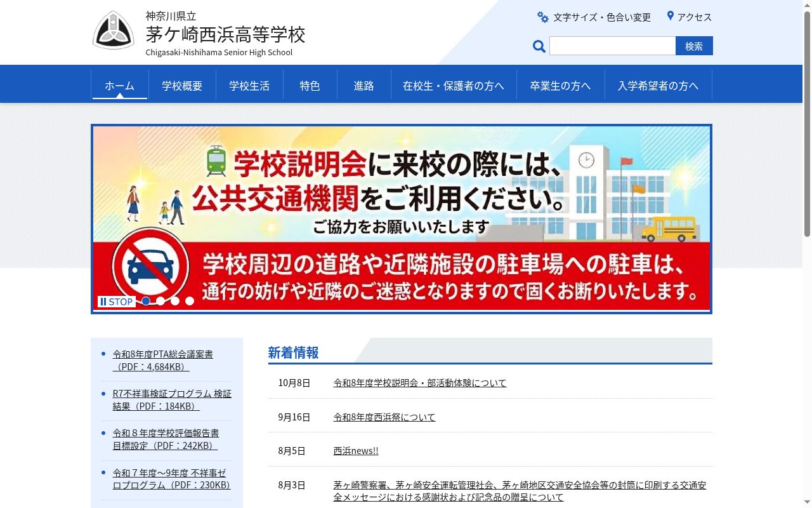This screenshot has width=812, height=508.
Task: Click the 9月16日 date text
Action: point(294,417)
